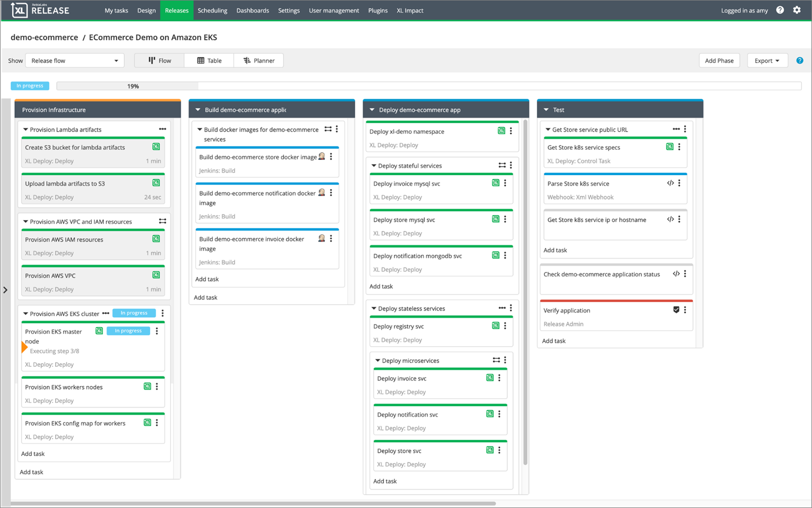Viewport: 812px width, 508px height.
Task: Select the Flow view button
Action: point(159,61)
